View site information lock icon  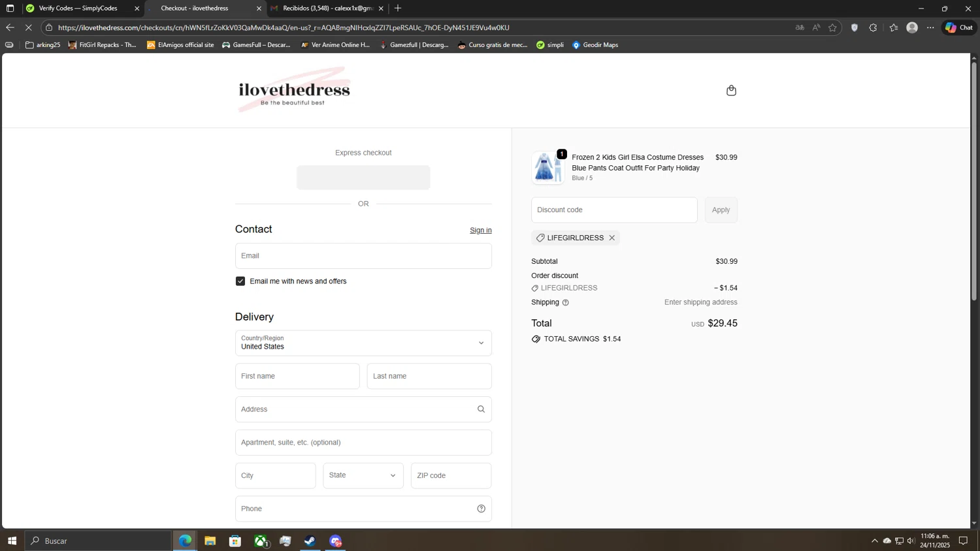click(49, 27)
